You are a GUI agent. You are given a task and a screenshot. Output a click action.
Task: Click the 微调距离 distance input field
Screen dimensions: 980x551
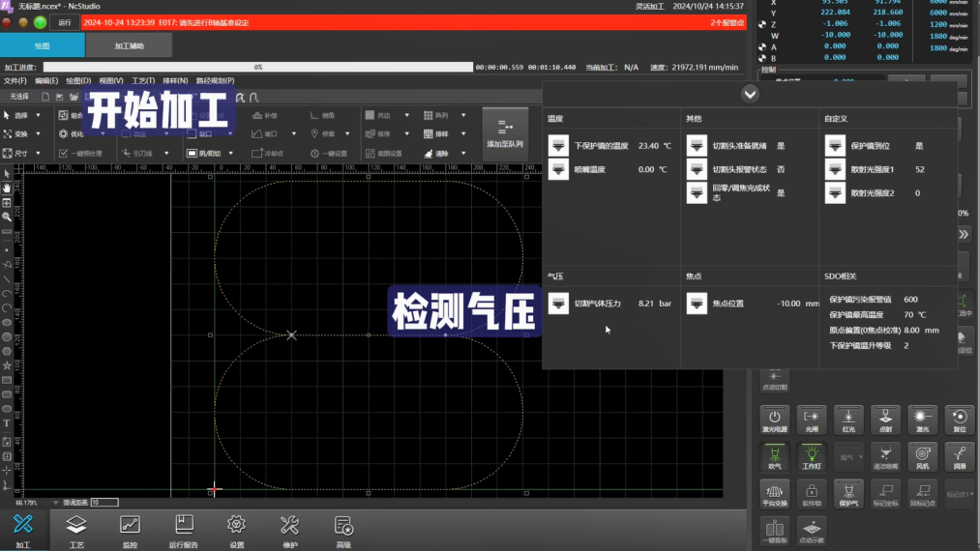[x=104, y=503]
